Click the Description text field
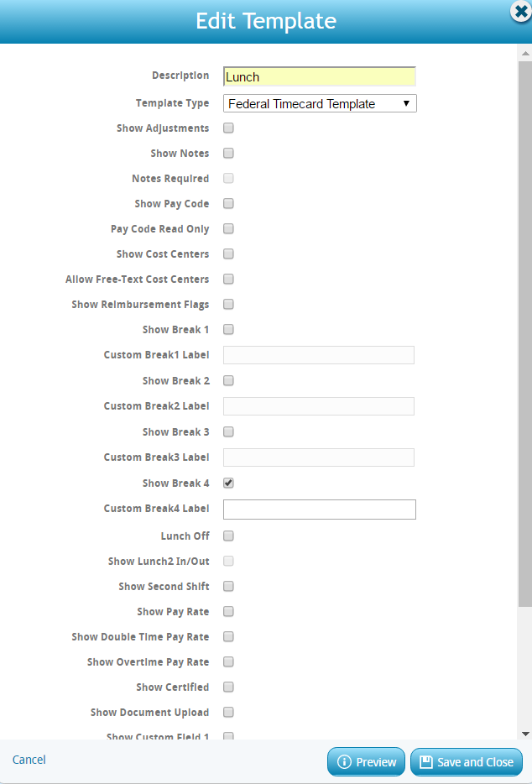 coord(320,76)
